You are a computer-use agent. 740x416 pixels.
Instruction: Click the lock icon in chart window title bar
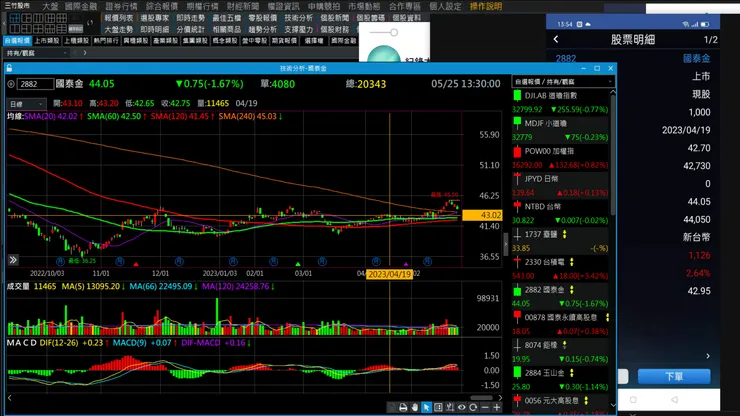9,68
